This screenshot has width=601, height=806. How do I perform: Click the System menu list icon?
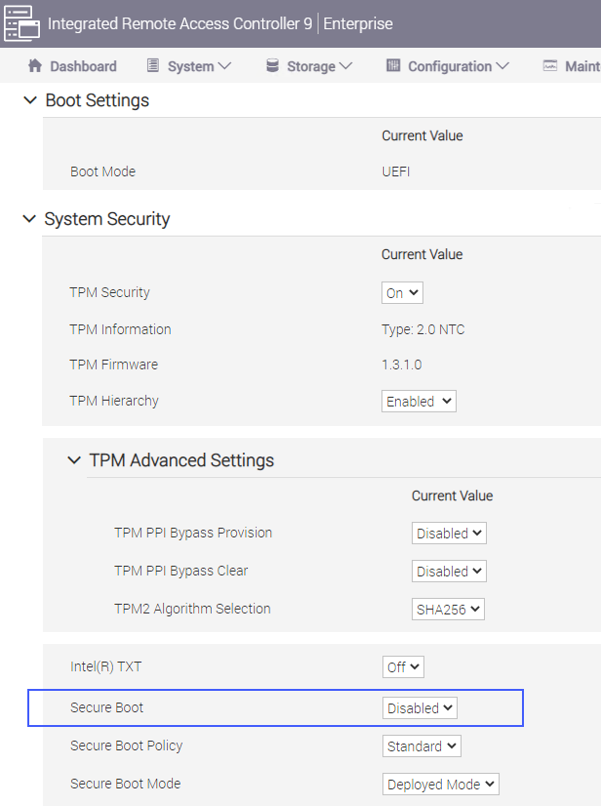[153, 66]
